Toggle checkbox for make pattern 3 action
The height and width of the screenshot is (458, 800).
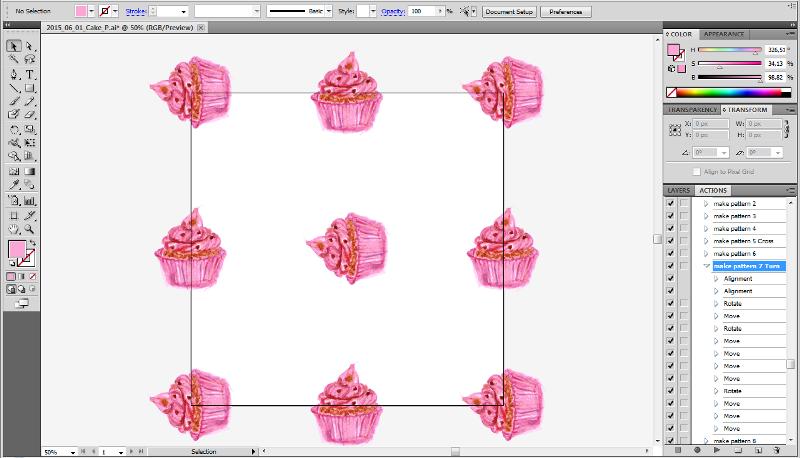670,216
